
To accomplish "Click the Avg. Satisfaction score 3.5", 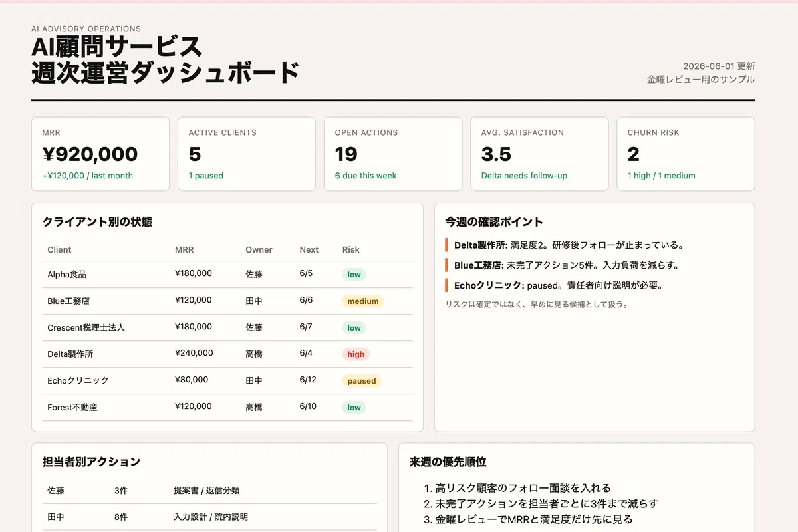I will click(x=496, y=154).
